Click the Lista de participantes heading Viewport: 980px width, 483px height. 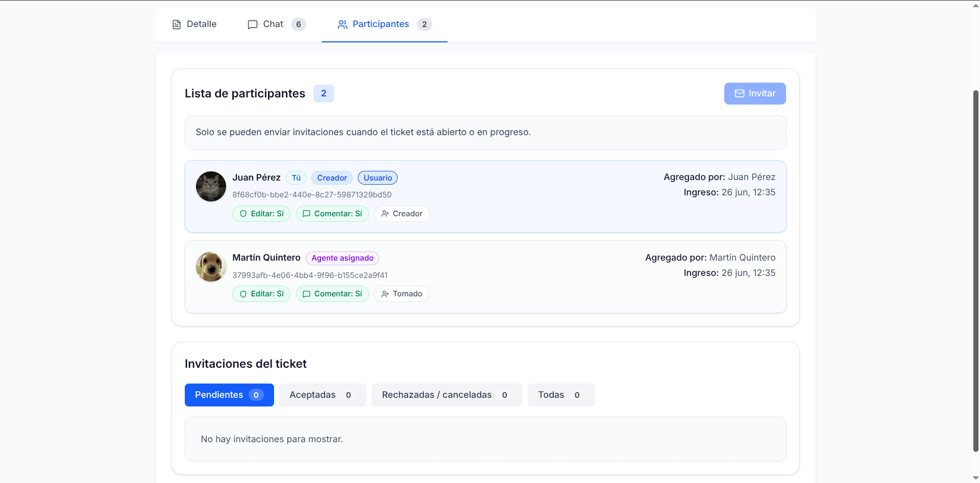(245, 93)
